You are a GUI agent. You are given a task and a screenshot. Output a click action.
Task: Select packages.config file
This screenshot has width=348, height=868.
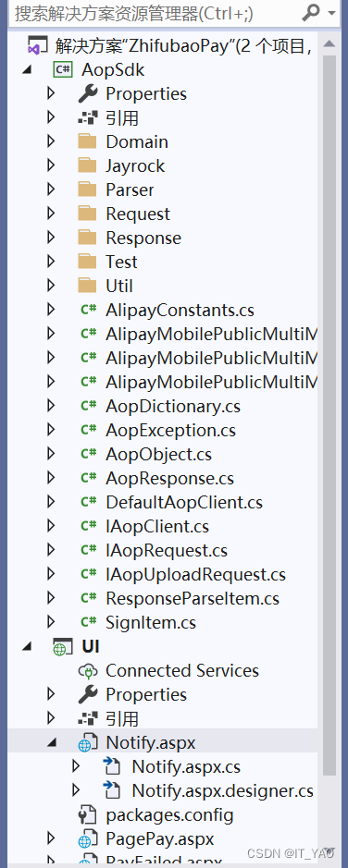(x=169, y=815)
